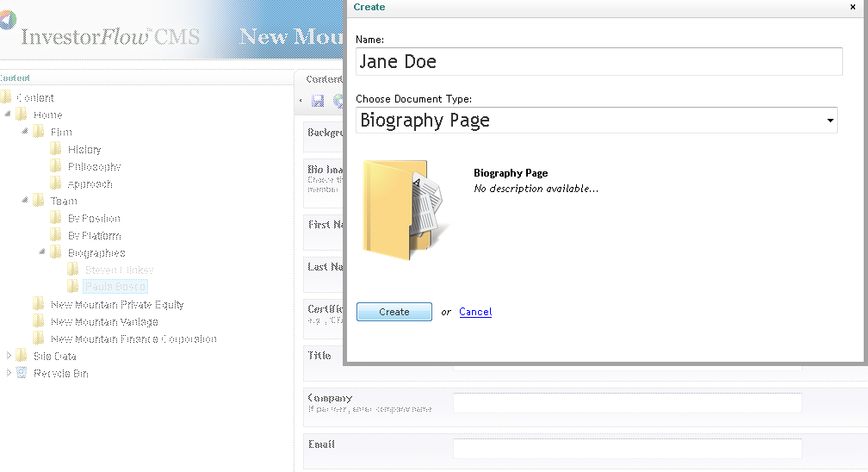
Task: Click folder icon beside New Mountain Private Equity
Action: (x=38, y=304)
